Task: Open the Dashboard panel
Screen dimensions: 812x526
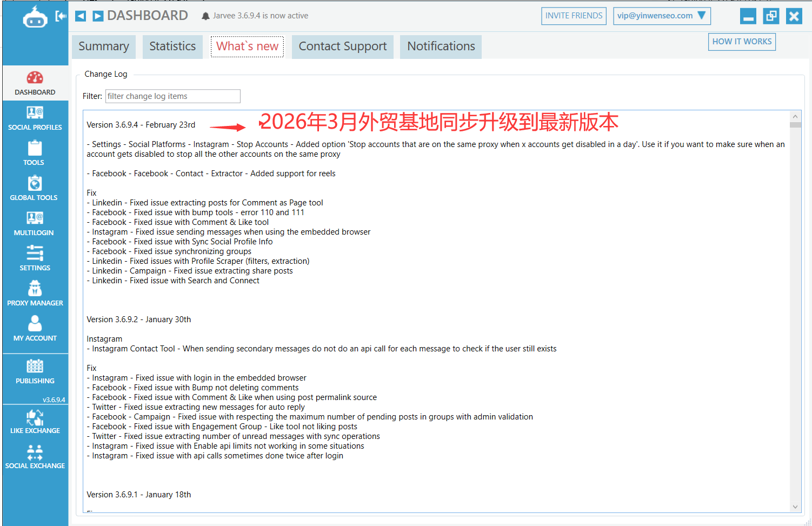Action: click(35, 82)
